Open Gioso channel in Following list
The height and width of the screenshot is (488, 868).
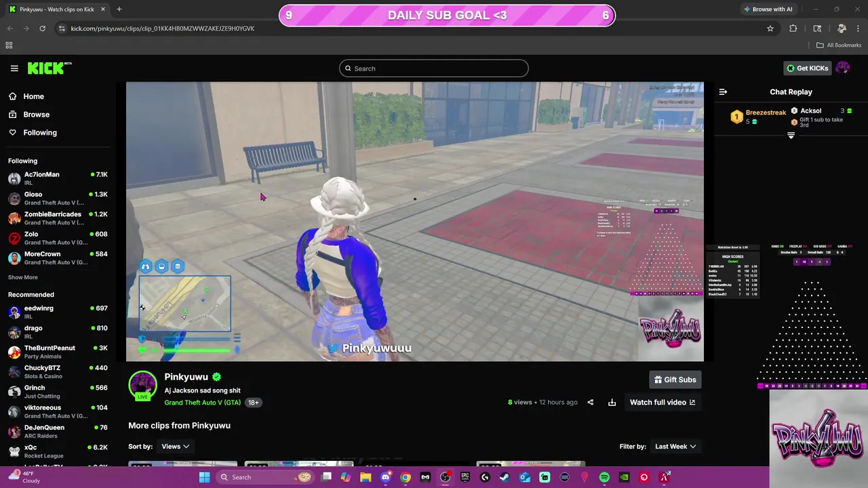pos(58,199)
